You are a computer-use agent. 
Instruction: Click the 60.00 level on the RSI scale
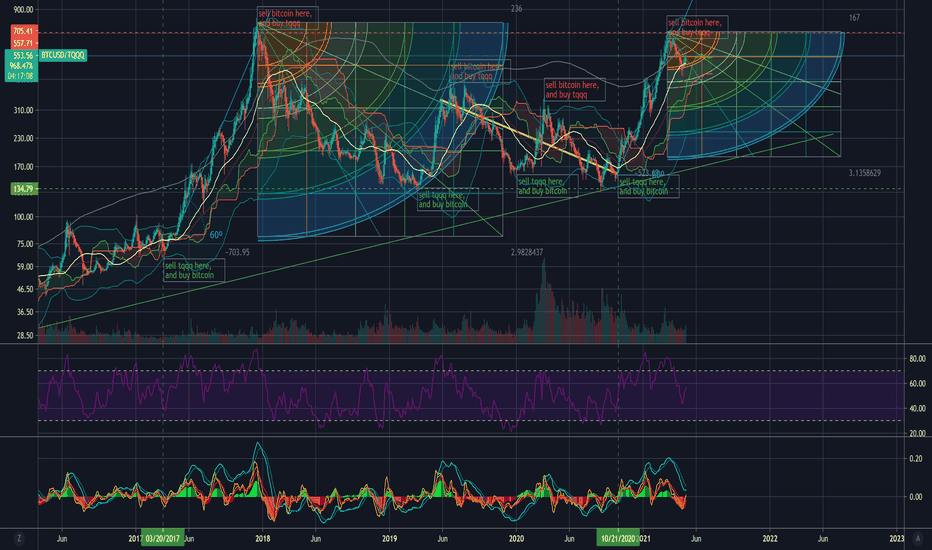pos(917,384)
